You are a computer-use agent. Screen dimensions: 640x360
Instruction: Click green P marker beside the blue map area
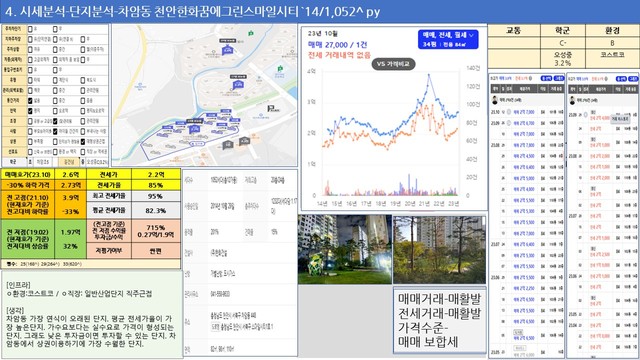pos(280,68)
